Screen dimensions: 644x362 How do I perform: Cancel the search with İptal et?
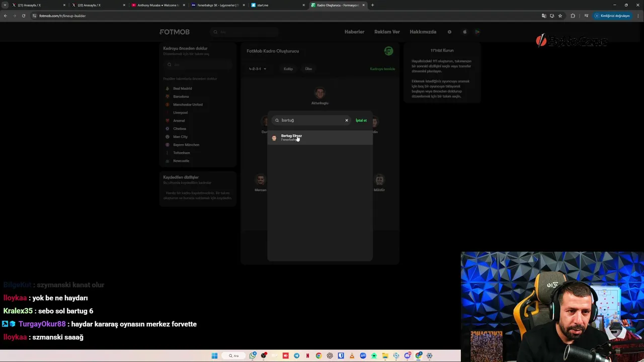pyautogui.click(x=361, y=121)
